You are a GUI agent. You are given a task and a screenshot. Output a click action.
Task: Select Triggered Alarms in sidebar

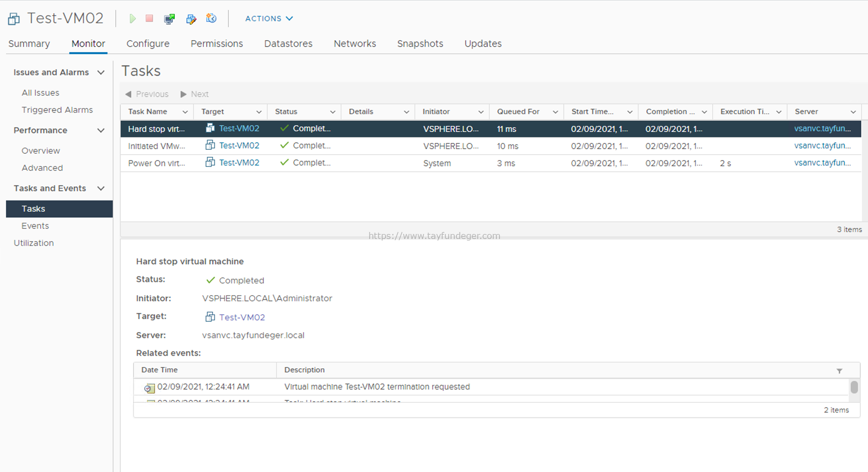point(57,110)
